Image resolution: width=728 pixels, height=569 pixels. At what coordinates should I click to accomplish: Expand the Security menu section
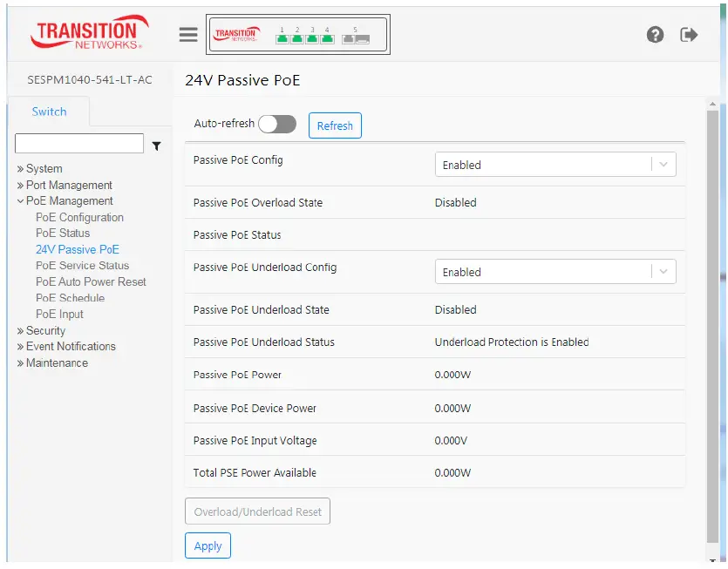coord(45,331)
